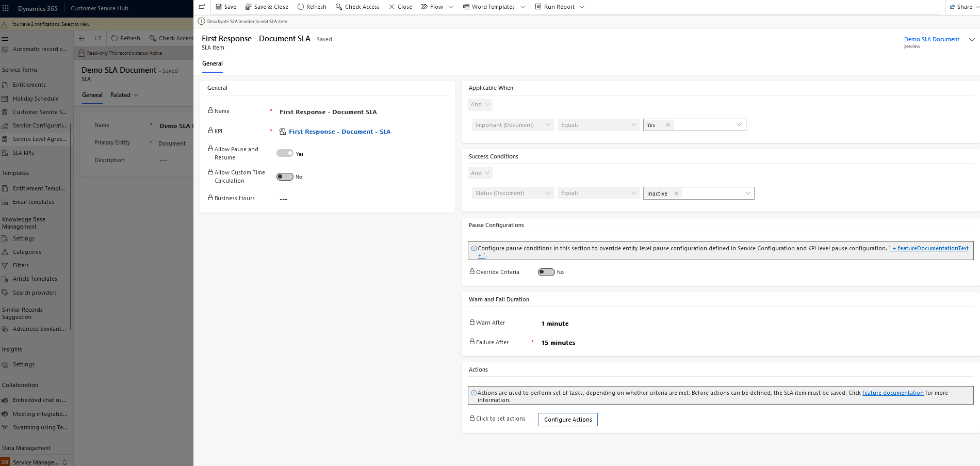980x466 pixels.
Task: Click the Warn After value 1 minute
Action: pyautogui.click(x=555, y=324)
